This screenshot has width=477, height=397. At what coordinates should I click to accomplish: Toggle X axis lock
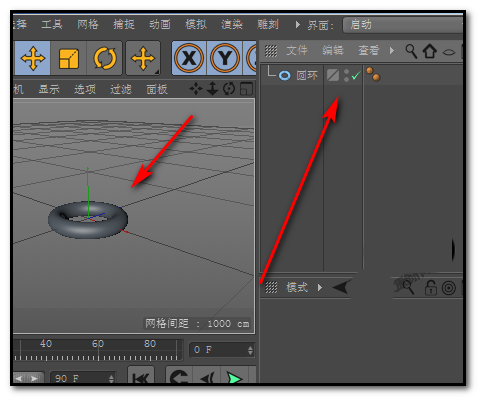click(x=189, y=58)
